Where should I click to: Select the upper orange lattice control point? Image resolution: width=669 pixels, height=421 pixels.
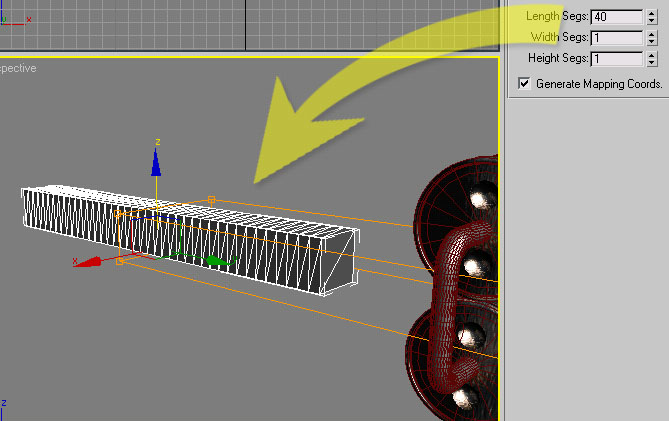coord(210,200)
